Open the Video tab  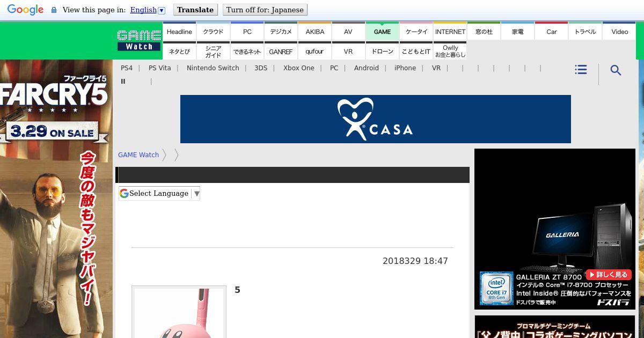point(619,32)
